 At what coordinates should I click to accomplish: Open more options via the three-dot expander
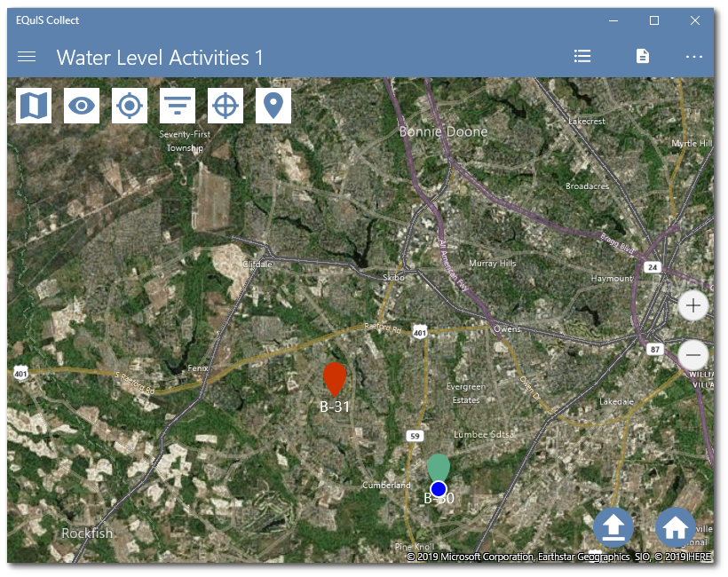pos(693,56)
